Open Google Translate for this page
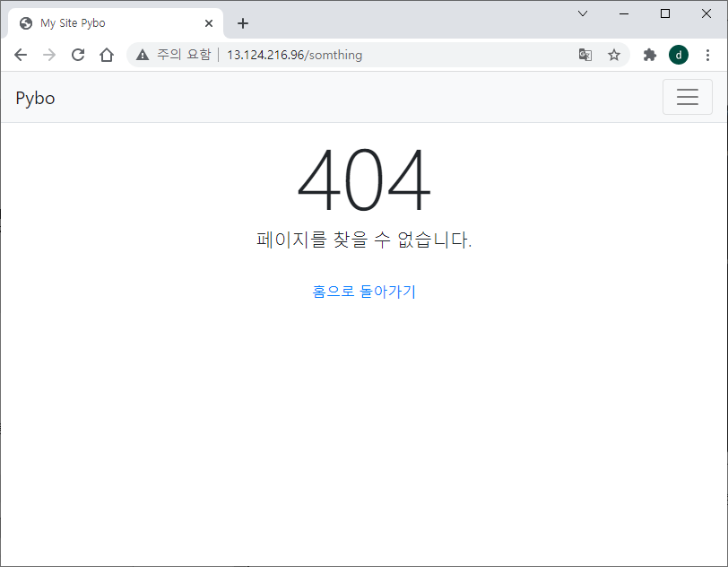This screenshot has width=728, height=567. tap(585, 55)
